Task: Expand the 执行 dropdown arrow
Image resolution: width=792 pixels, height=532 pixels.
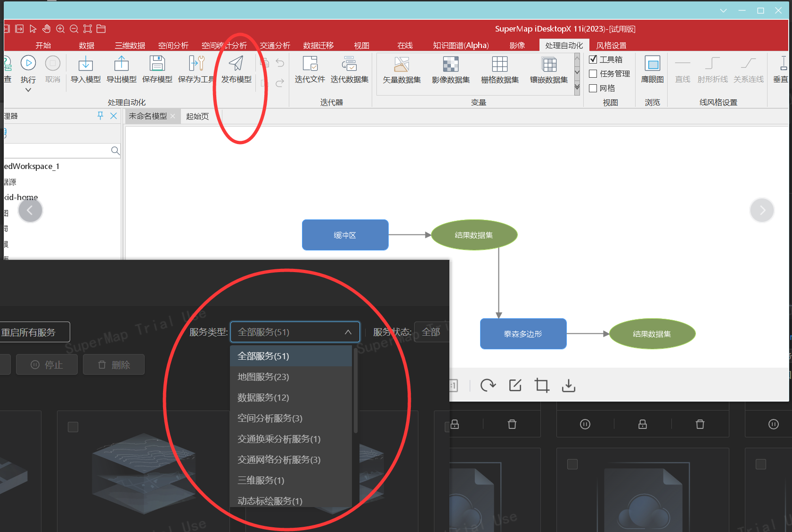Action: [28, 89]
